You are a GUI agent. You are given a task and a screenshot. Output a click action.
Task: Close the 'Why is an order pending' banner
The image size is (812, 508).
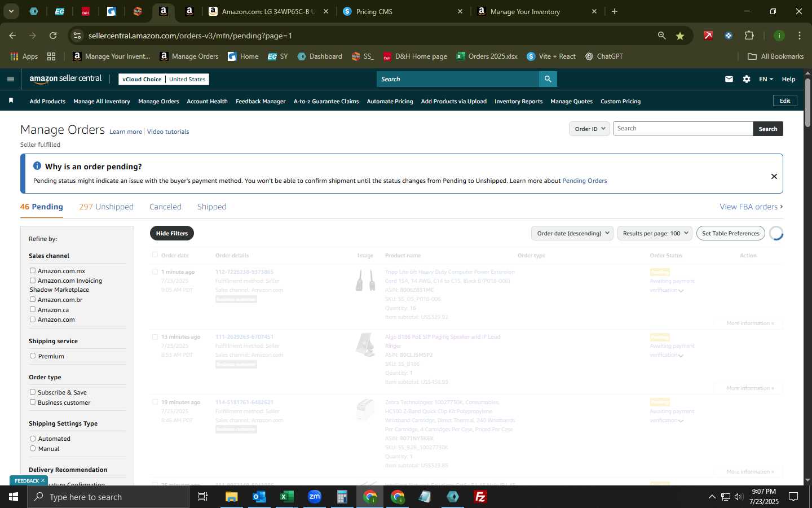(x=774, y=177)
